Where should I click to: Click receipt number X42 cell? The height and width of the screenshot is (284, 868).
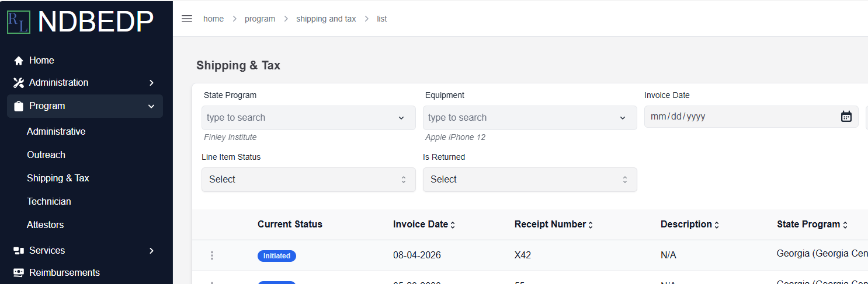[x=523, y=255]
